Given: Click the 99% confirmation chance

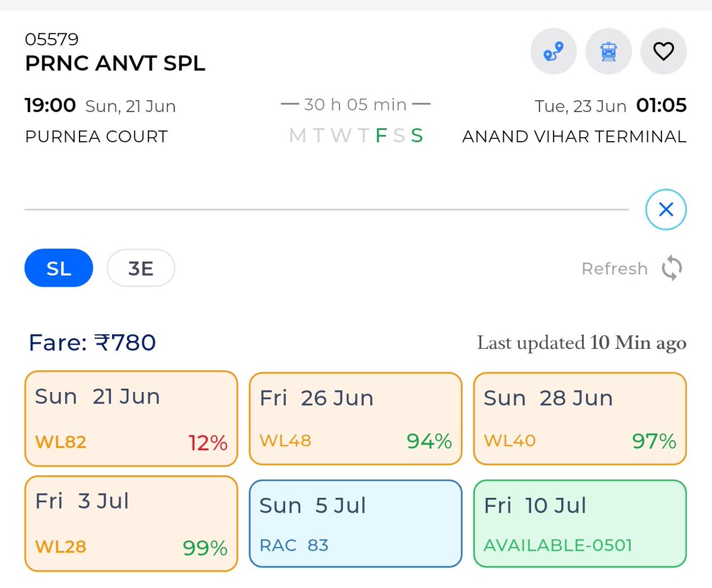Looking at the screenshot, I should 205,547.
